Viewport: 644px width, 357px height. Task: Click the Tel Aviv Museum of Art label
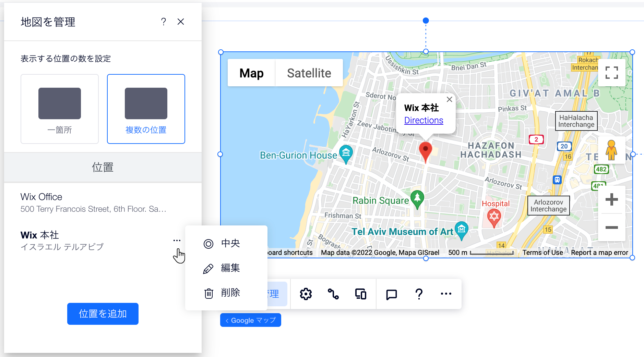402,232
